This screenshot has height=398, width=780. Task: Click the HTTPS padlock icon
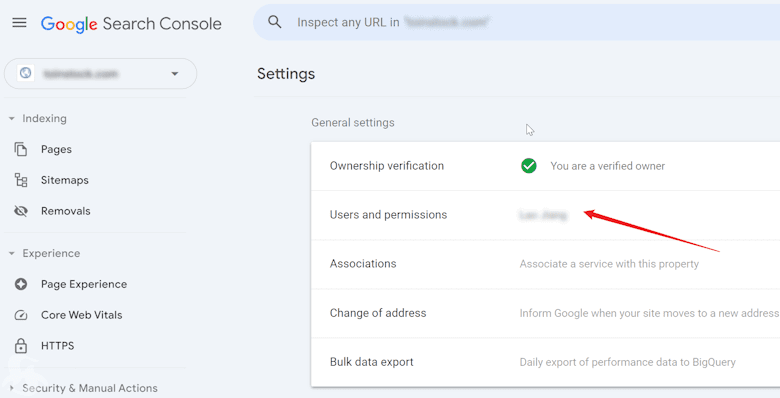coord(21,346)
